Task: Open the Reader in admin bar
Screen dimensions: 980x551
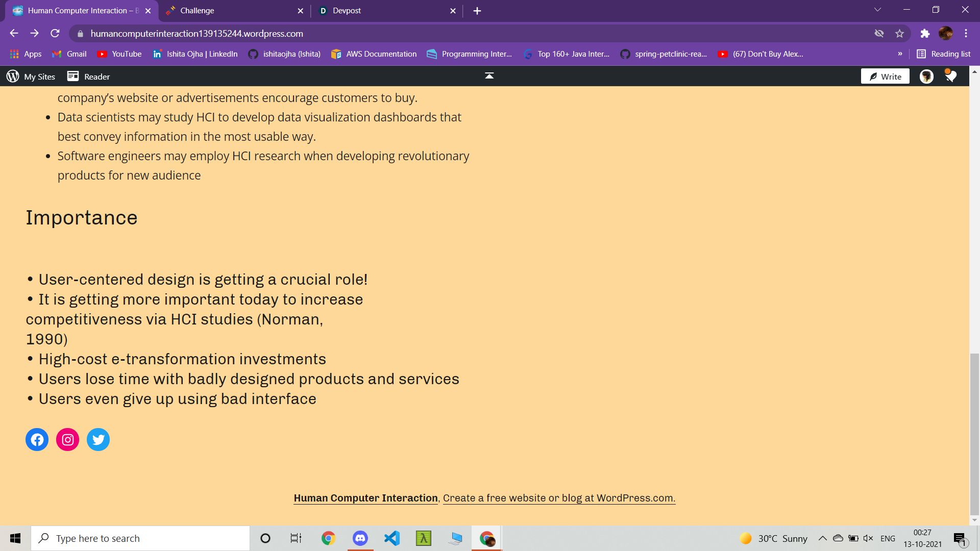Action: click(89, 77)
